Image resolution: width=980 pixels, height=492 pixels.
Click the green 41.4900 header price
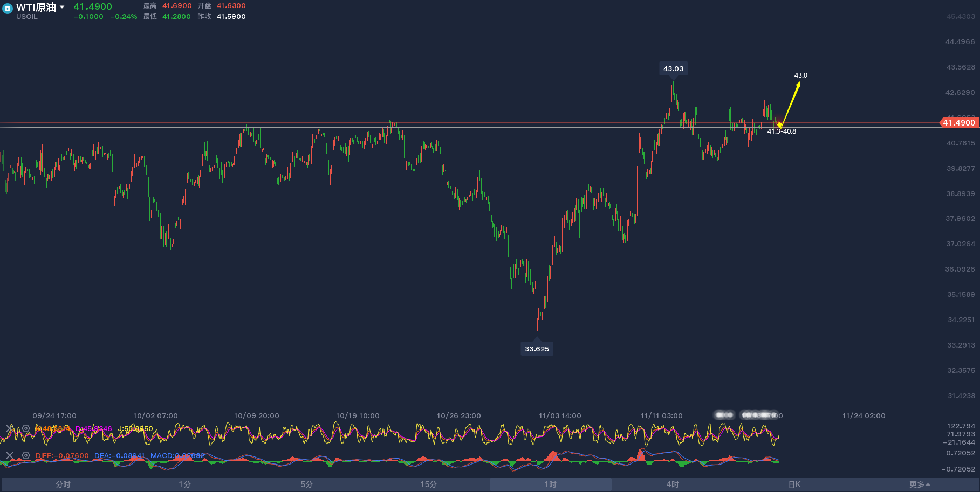(93, 6)
